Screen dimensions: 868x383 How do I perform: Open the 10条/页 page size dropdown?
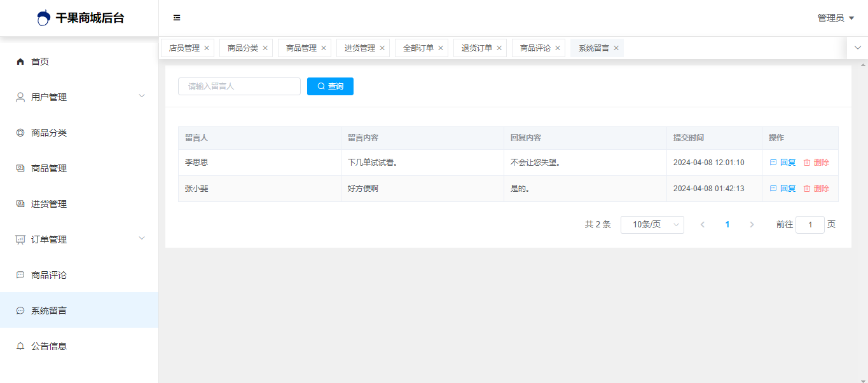(652, 225)
